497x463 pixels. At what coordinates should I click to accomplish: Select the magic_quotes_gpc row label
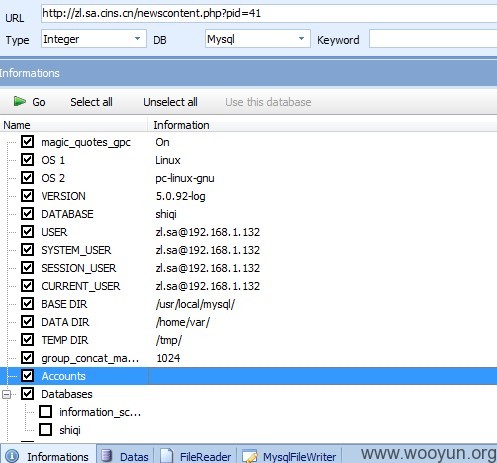click(x=86, y=142)
